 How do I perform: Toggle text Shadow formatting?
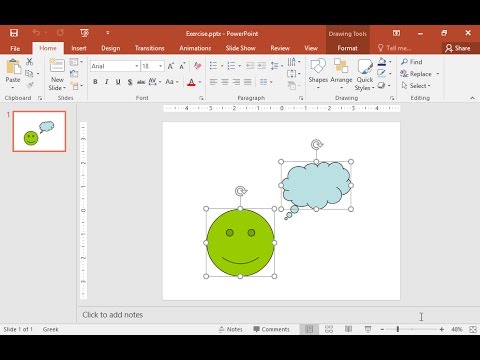click(x=130, y=82)
